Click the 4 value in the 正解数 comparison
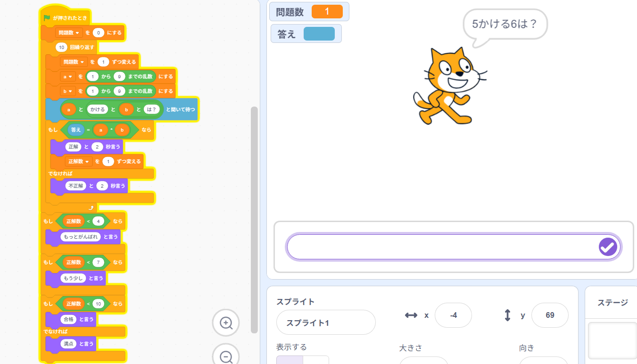Viewport: 637px width, 364px height. [98, 221]
